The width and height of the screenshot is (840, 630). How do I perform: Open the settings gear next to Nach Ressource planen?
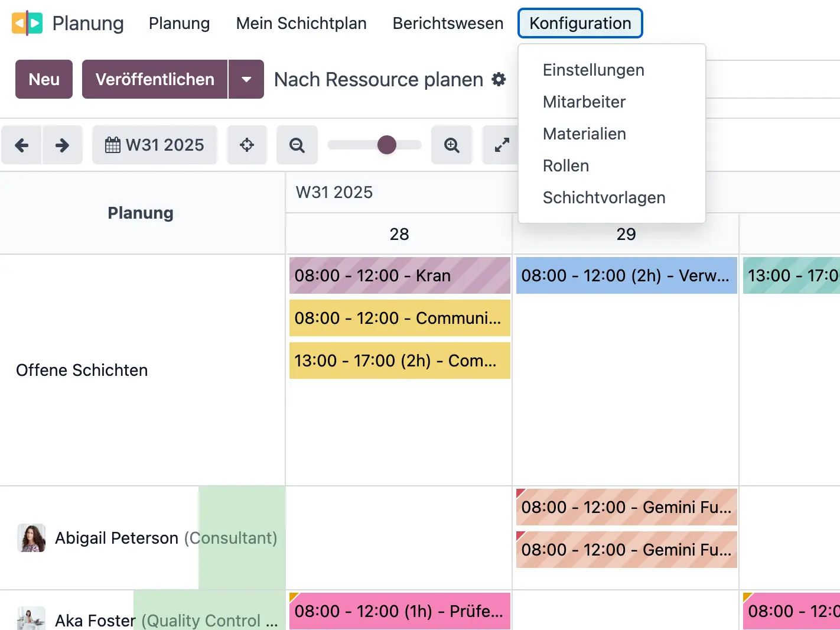tap(499, 79)
